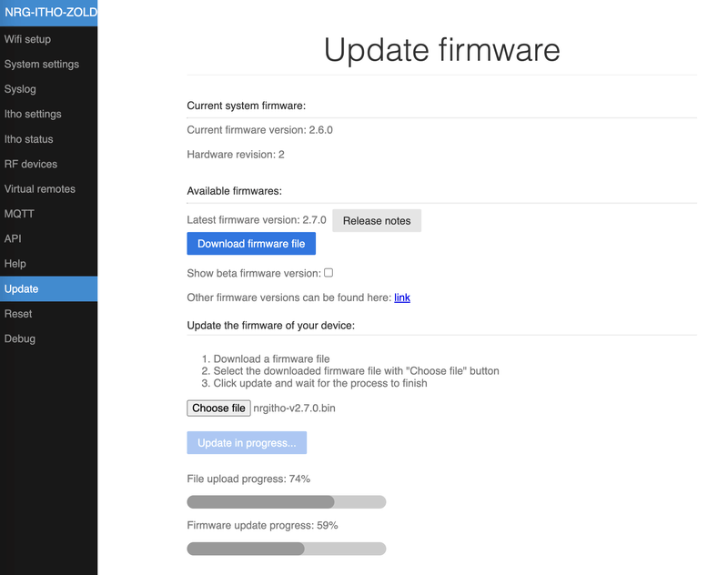Open the firmware Release notes

[377, 220]
